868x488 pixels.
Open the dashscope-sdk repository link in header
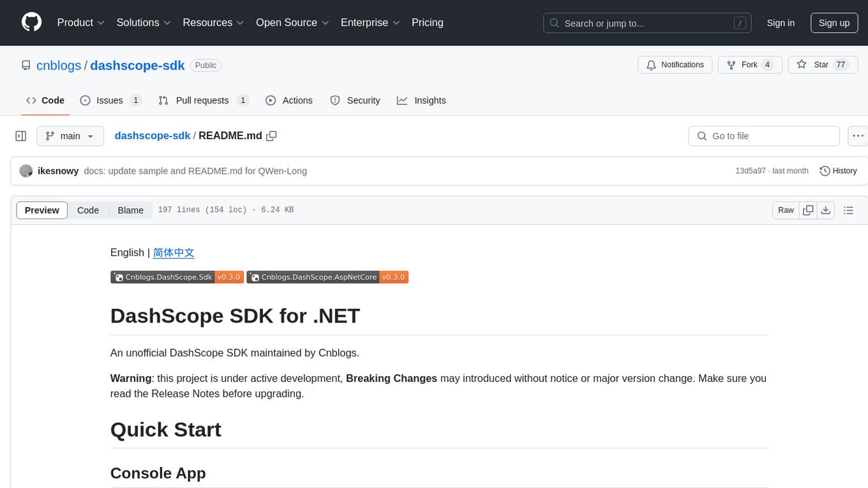pos(137,65)
